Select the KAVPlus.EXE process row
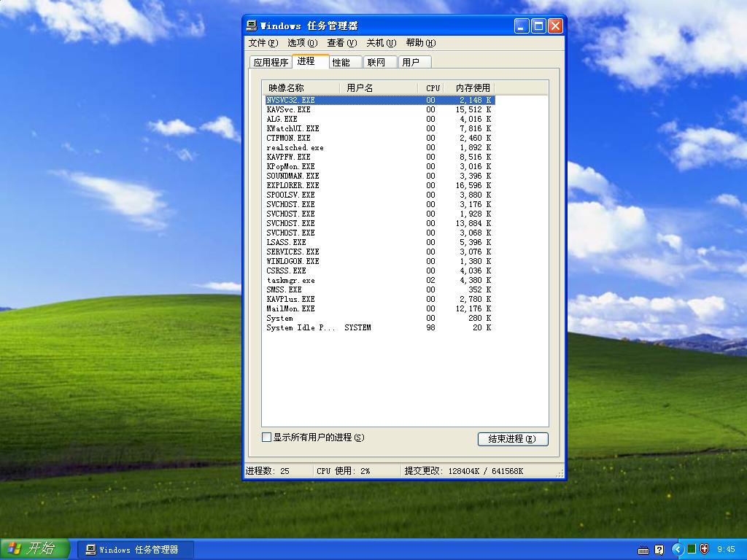 click(380, 299)
